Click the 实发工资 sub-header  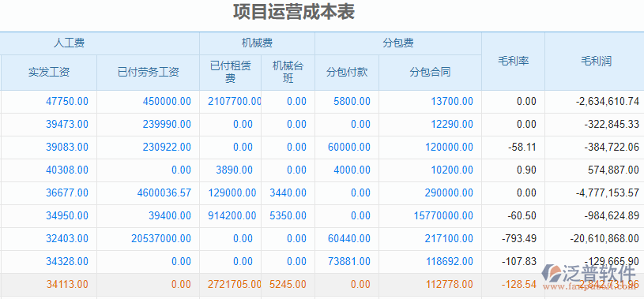click(x=49, y=73)
